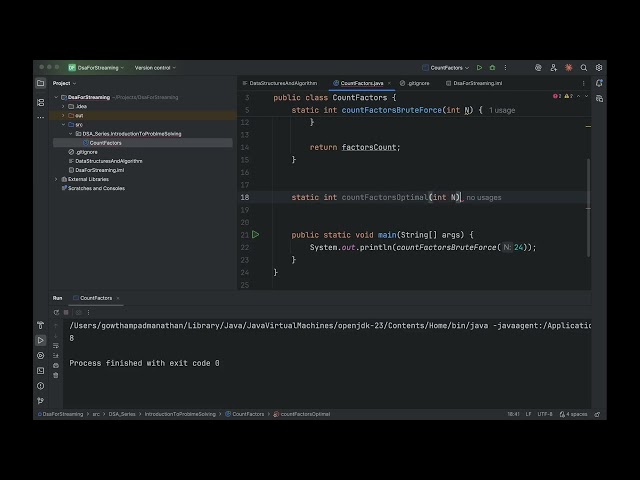Open Code With Me user icon
The image size is (640, 480).
(x=553, y=68)
